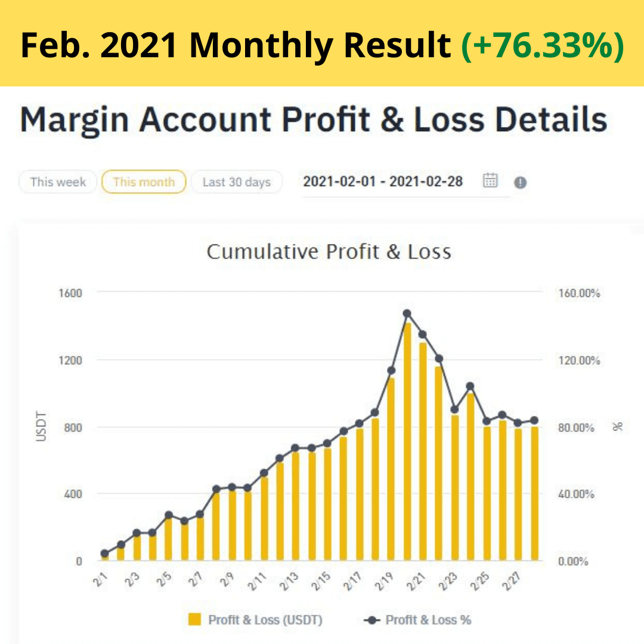Image resolution: width=644 pixels, height=644 pixels.
Task: Click the info exclamation icon
Action: tap(520, 182)
